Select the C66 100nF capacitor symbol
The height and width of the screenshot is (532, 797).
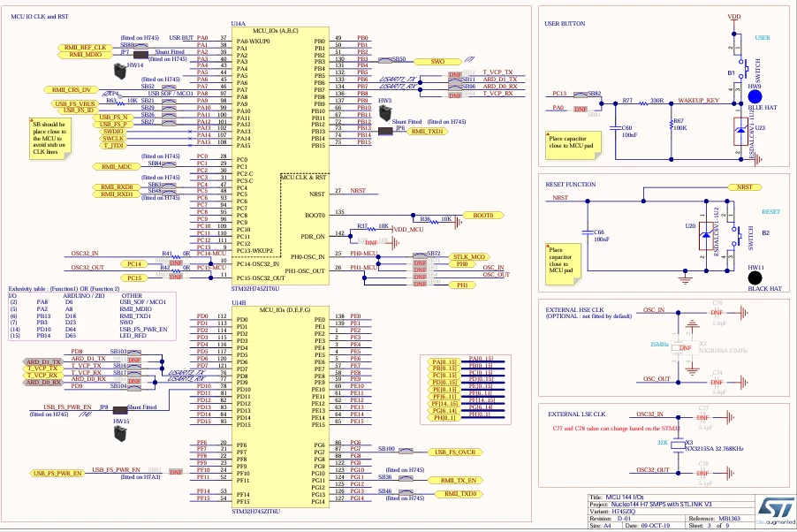click(588, 232)
